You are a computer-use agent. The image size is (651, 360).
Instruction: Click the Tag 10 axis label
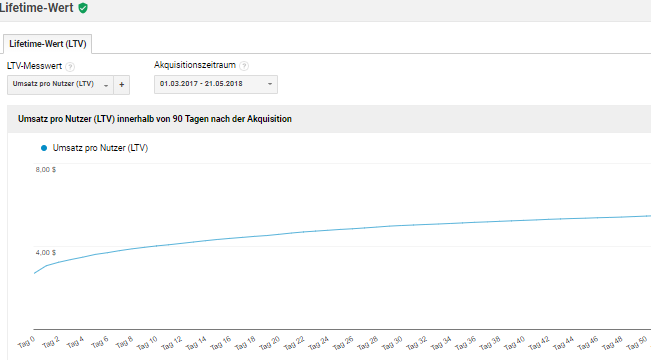pyautogui.click(x=147, y=343)
